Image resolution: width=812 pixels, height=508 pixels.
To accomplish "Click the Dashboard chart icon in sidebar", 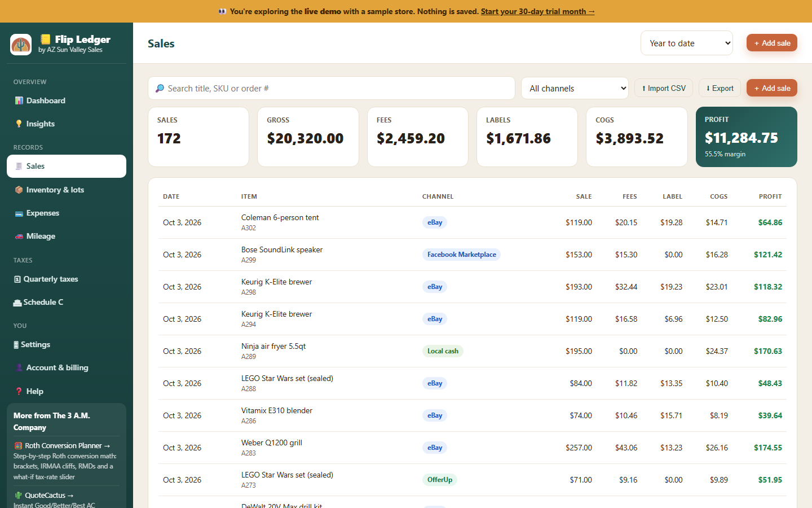I will [x=19, y=100].
